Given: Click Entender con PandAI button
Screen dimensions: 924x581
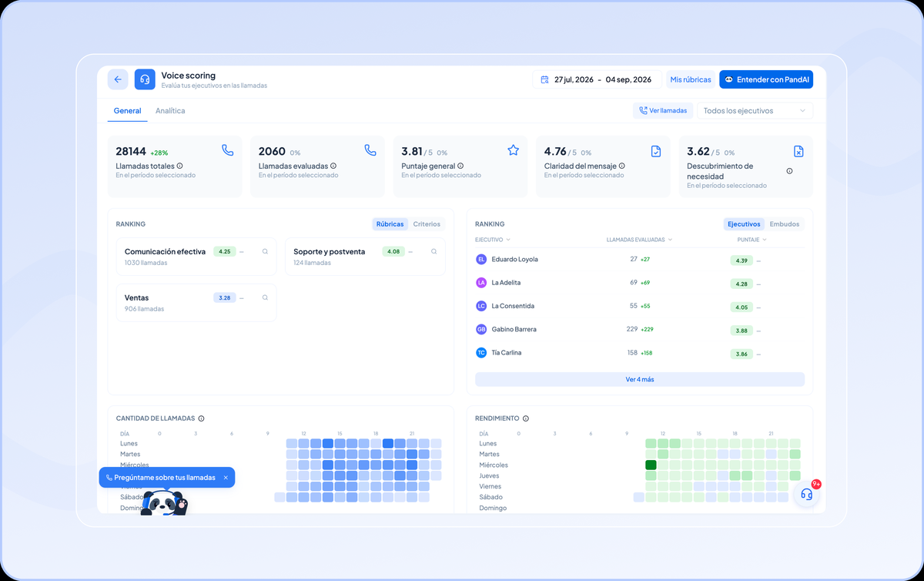Looking at the screenshot, I should 766,79.
